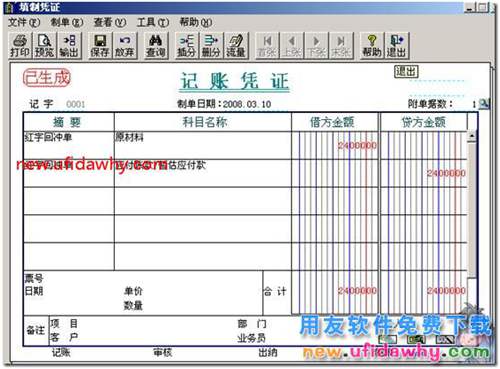Go to the first voucher 首张

(267, 46)
